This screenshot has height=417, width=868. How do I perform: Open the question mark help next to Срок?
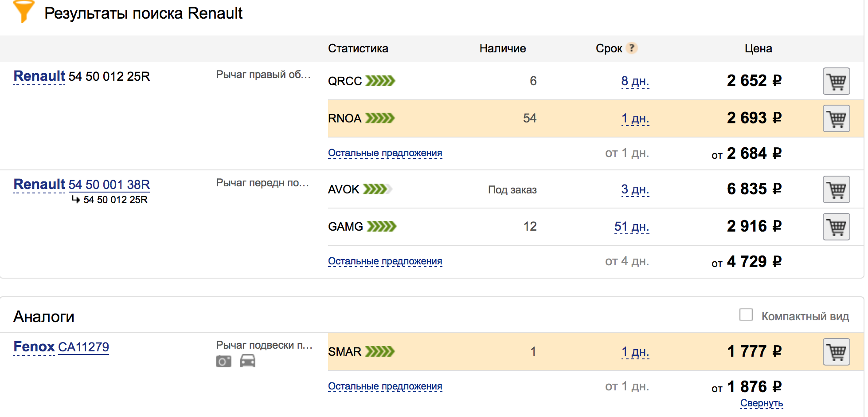632,48
